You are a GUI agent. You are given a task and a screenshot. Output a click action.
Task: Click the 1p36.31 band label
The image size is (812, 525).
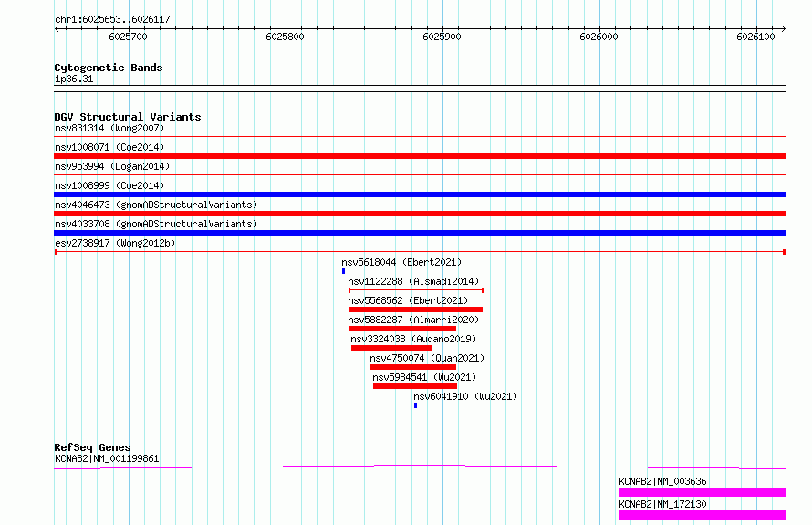click(74, 79)
